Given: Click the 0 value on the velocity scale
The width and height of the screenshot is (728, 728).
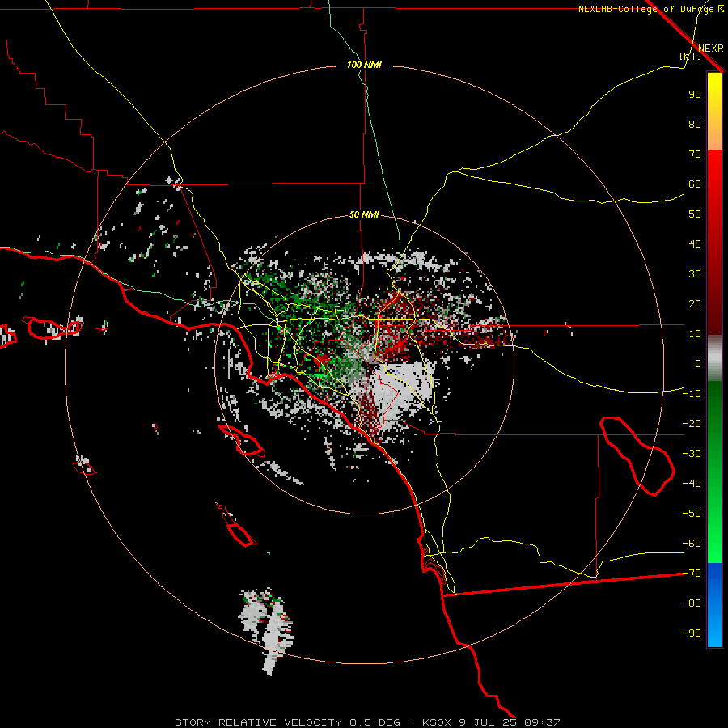Looking at the screenshot, I should (x=698, y=364).
